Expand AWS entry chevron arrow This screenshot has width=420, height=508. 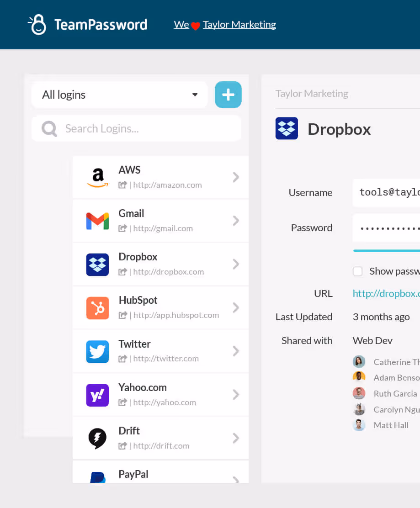[x=236, y=177]
